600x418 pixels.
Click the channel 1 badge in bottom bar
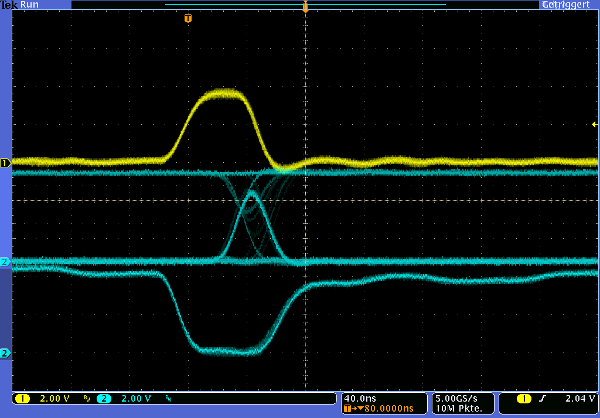point(22,398)
